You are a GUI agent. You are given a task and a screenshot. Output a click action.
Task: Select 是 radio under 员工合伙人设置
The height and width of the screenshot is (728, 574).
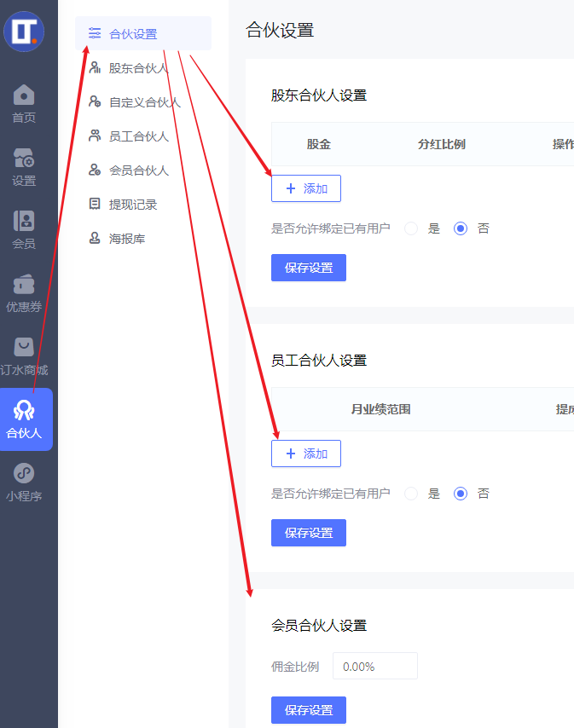pyautogui.click(x=411, y=494)
